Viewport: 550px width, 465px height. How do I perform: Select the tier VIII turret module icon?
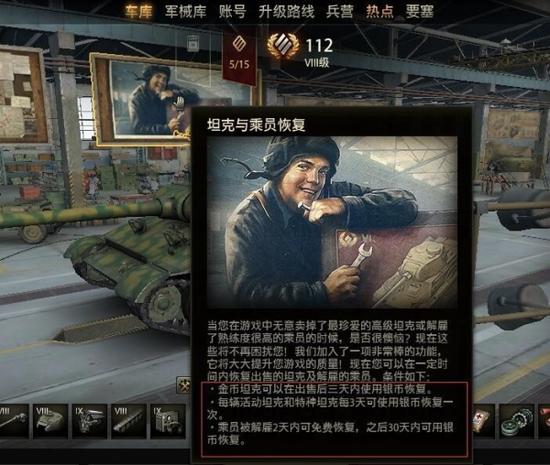(x=51, y=421)
